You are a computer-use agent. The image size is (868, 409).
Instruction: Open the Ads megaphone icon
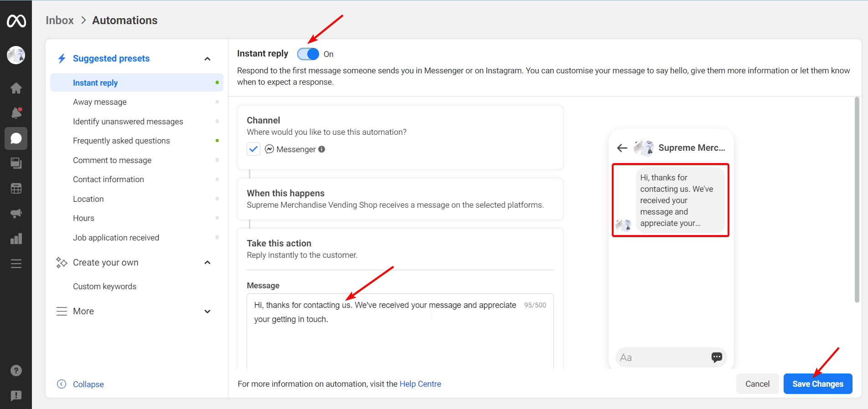(x=16, y=213)
